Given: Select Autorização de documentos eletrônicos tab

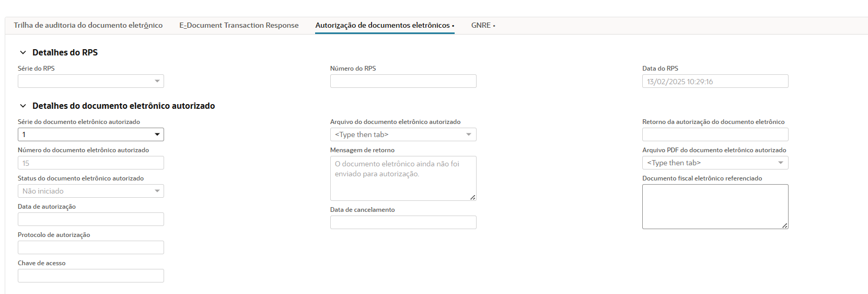Looking at the screenshot, I should pyautogui.click(x=384, y=25).
